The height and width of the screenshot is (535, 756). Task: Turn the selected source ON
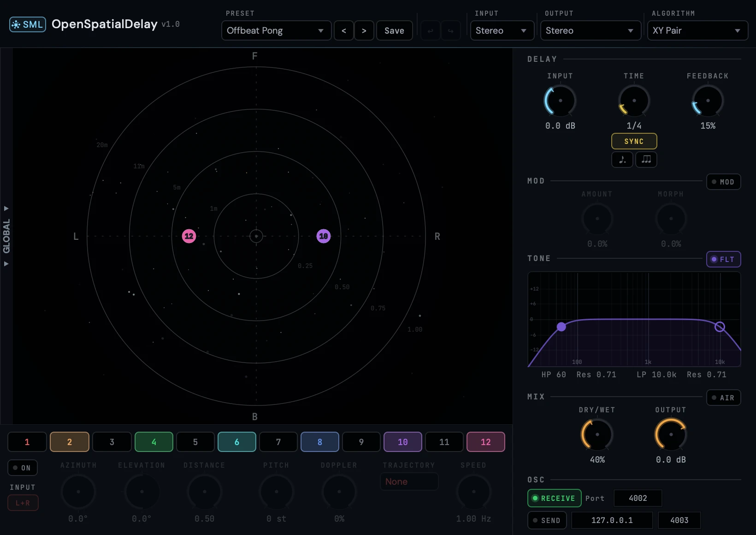(23, 468)
